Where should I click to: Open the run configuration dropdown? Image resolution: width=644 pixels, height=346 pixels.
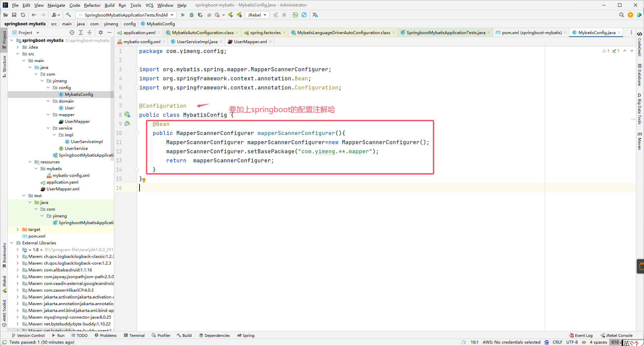[126, 15]
